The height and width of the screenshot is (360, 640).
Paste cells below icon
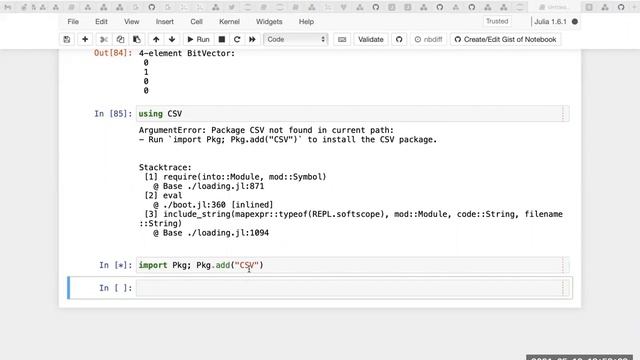pyautogui.click(x=136, y=40)
